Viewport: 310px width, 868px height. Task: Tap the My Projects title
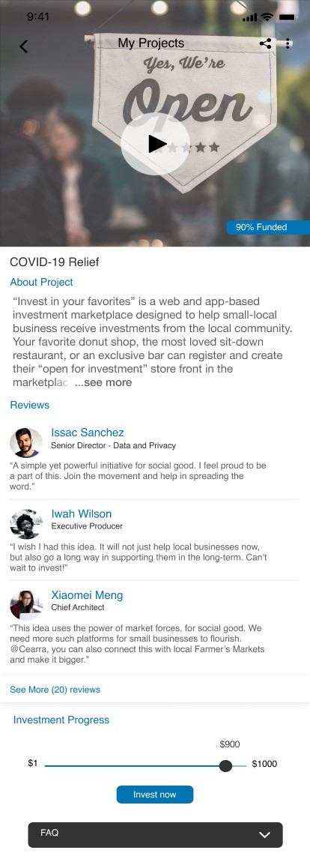click(151, 43)
